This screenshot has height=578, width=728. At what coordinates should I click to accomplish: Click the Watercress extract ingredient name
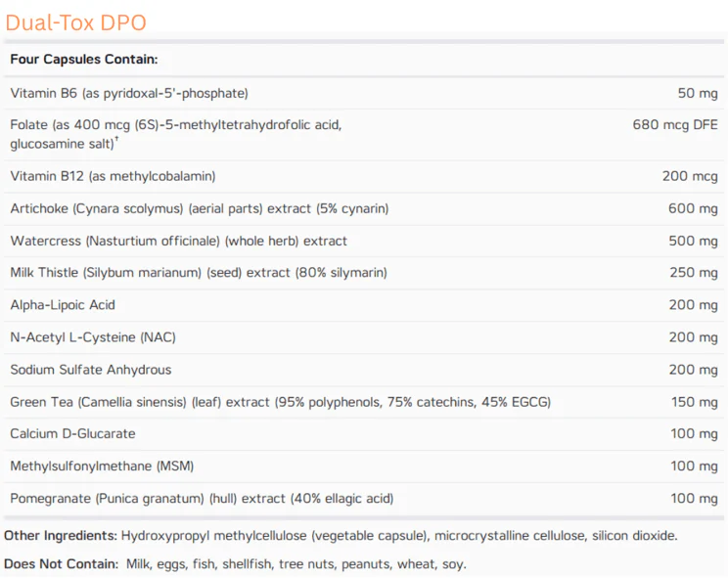tap(179, 241)
